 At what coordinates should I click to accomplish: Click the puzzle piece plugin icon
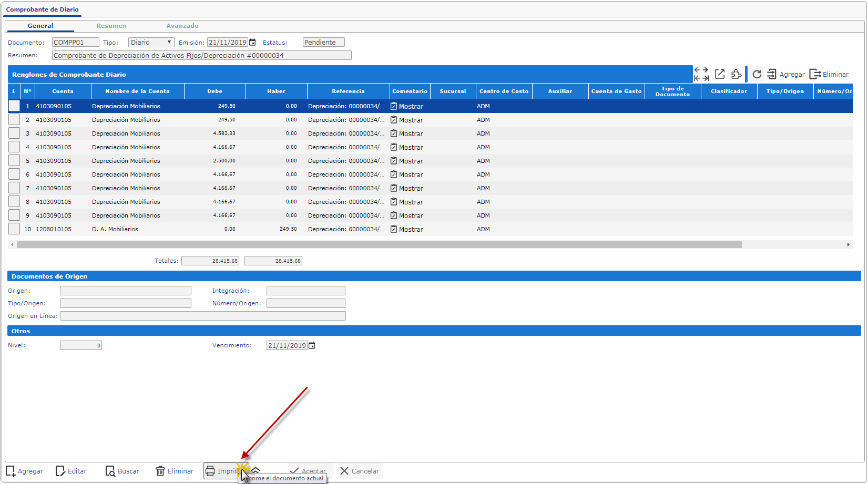click(x=736, y=74)
